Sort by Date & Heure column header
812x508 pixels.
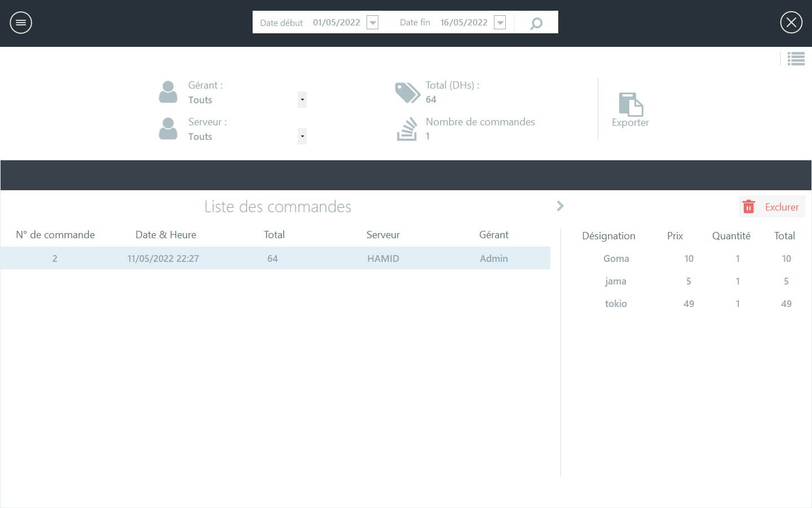tap(166, 235)
